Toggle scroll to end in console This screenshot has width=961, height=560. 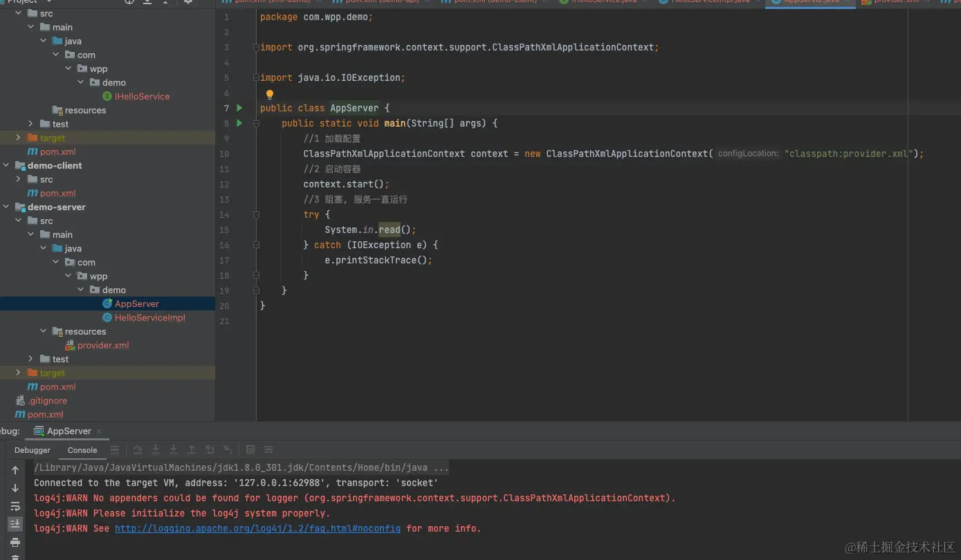click(x=15, y=524)
